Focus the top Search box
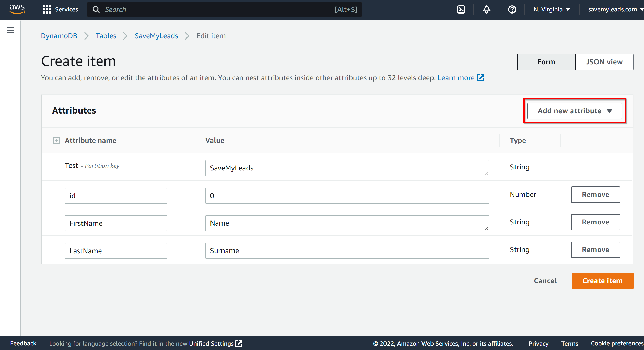 (224, 9)
